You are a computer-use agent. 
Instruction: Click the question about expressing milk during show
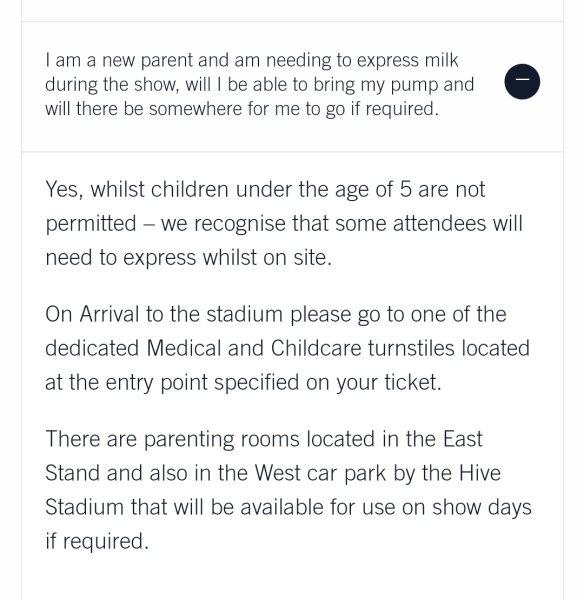[259, 85]
